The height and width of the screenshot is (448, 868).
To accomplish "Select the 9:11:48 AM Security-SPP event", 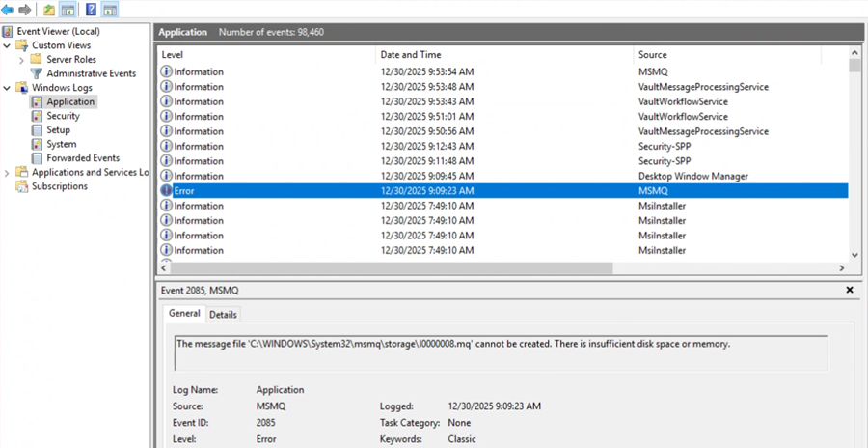I will pos(503,161).
